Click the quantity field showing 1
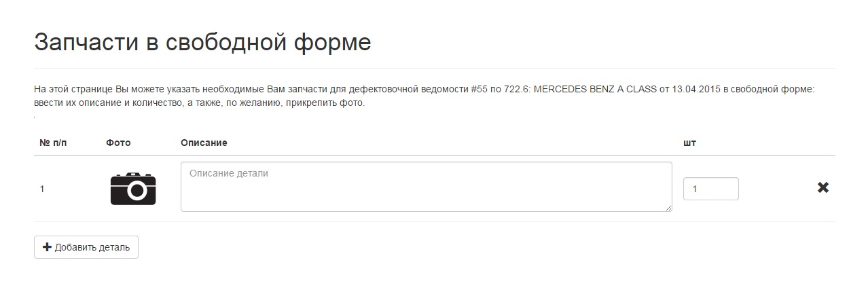This screenshot has height=294, width=868. pos(710,189)
